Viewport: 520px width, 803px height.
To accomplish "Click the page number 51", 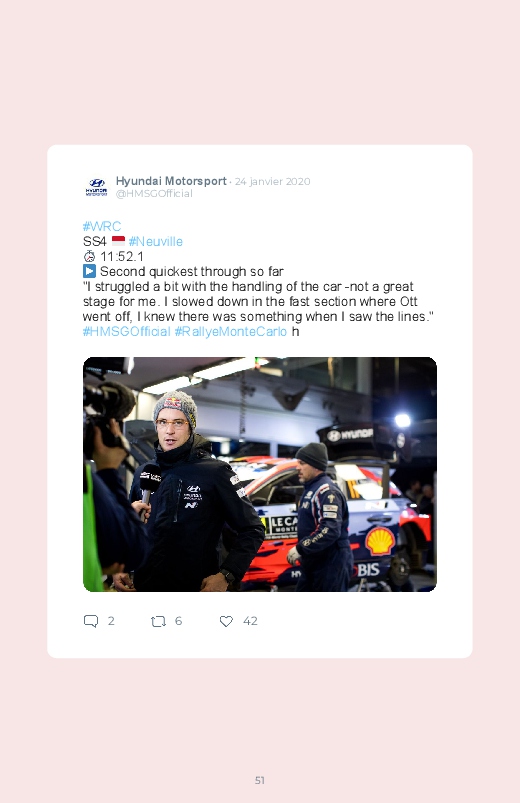I will [260, 780].
